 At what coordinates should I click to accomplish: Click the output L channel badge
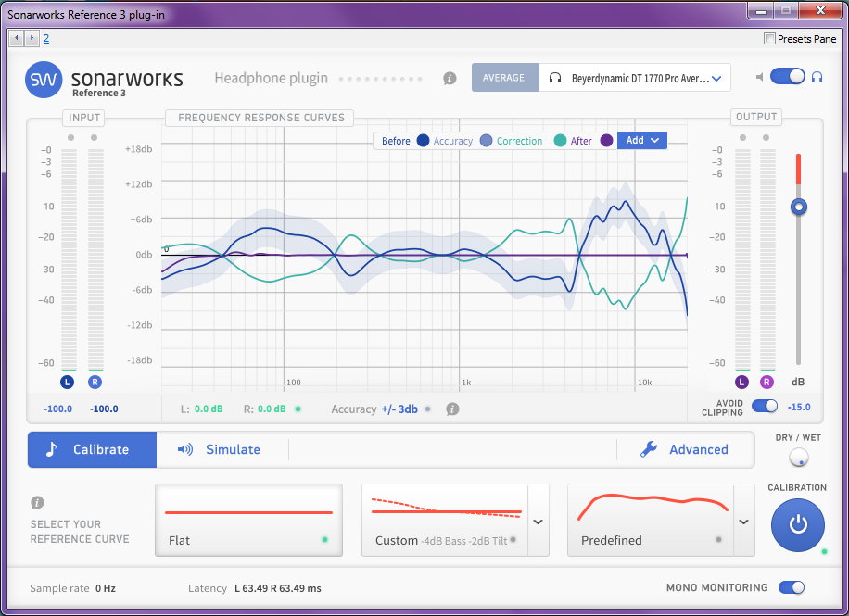tap(741, 383)
